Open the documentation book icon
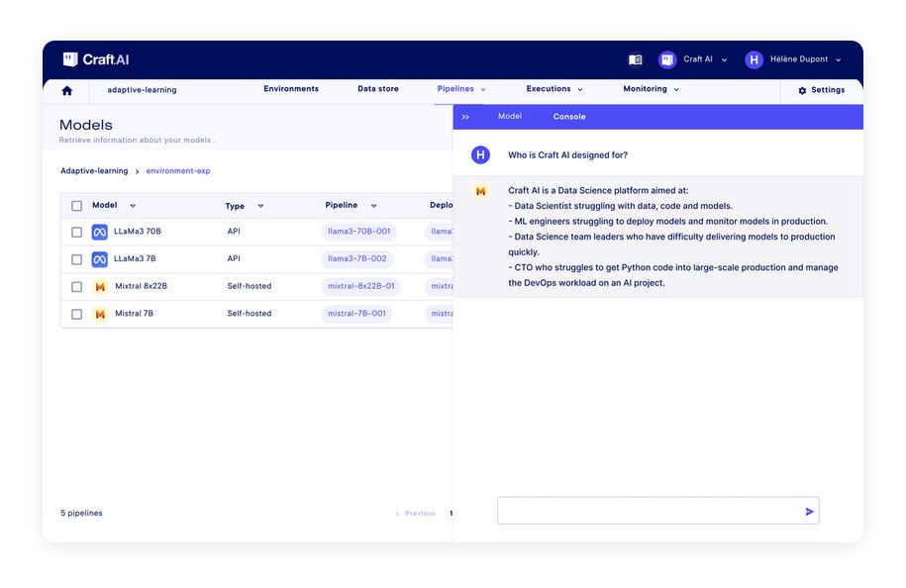The image size is (906, 588). pos(635,59)
